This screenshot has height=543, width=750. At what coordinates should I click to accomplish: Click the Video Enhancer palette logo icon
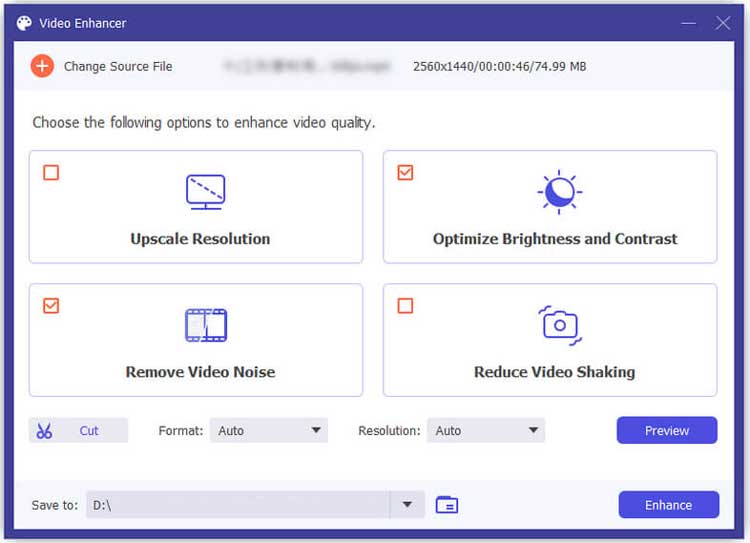point(24,22)
